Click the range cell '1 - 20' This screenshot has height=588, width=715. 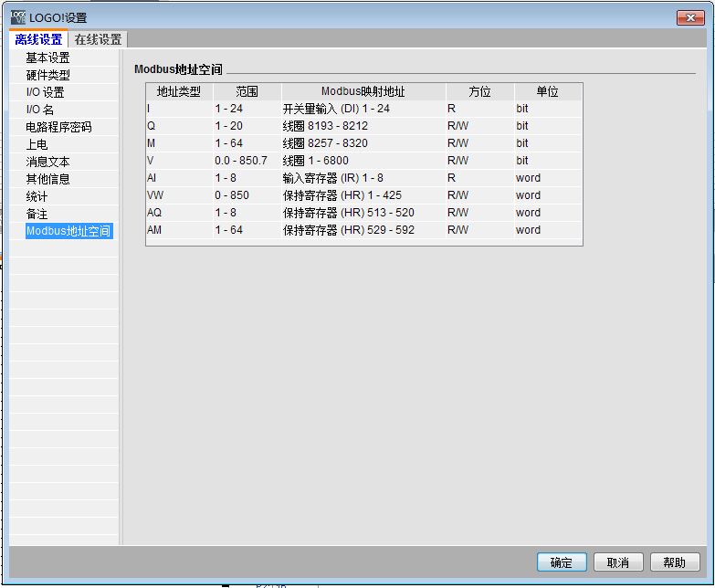(247, 126)
